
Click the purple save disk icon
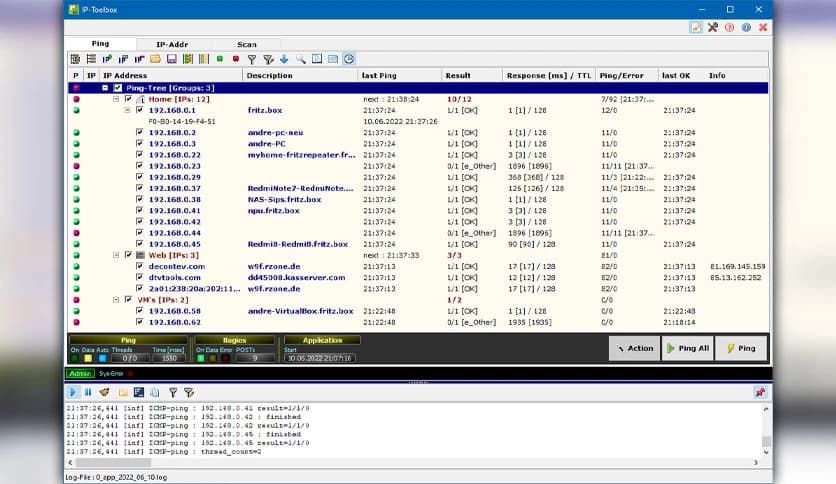coord(172,59)
